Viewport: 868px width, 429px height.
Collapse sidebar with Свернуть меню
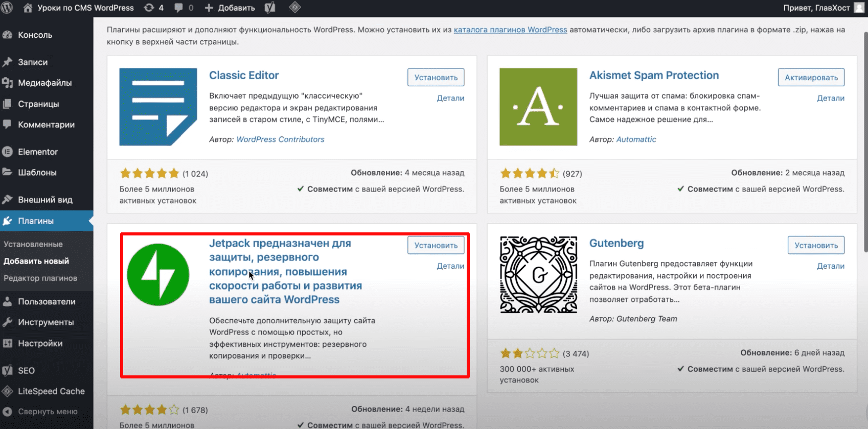pyautogui.click(x=47, y=412)
